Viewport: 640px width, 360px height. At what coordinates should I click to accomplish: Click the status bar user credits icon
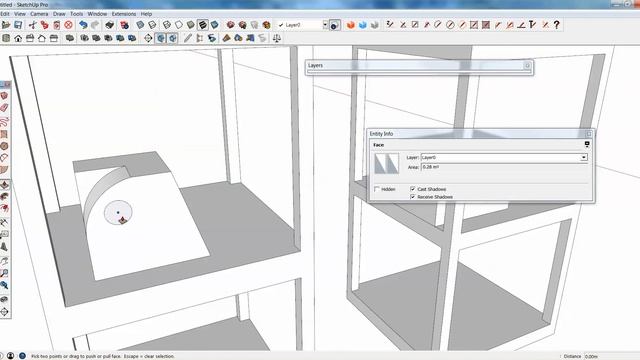click(x=11, y=356)
